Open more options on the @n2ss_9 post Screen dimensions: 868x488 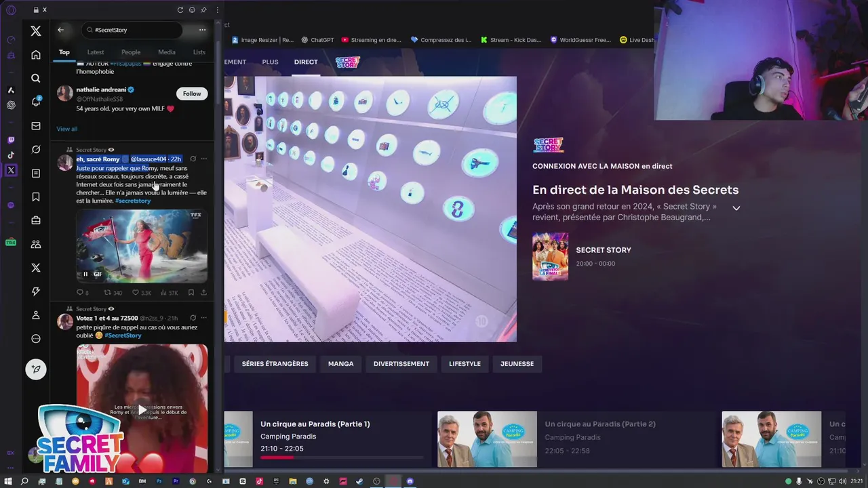204,318
